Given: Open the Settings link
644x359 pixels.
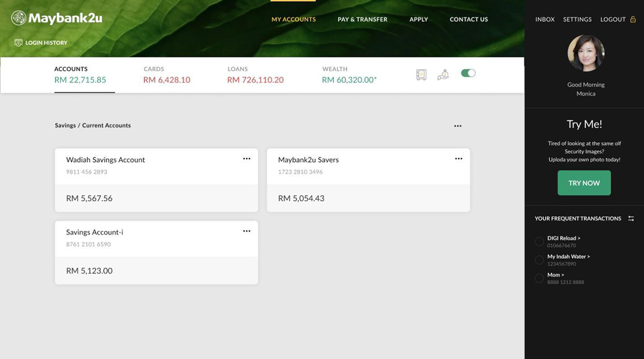Looking at the screenshot, I should (577, 19).
